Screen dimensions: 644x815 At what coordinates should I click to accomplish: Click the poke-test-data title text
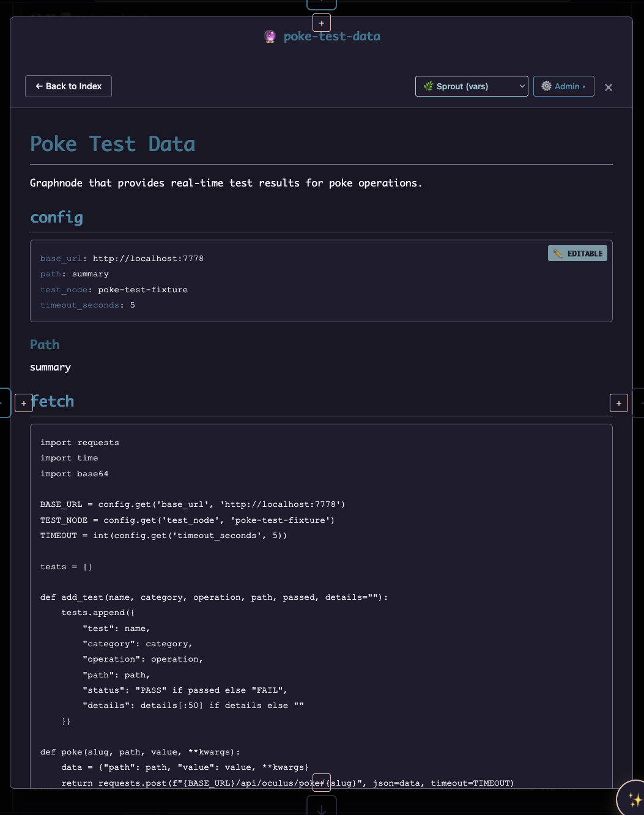[x=331, y=37]
